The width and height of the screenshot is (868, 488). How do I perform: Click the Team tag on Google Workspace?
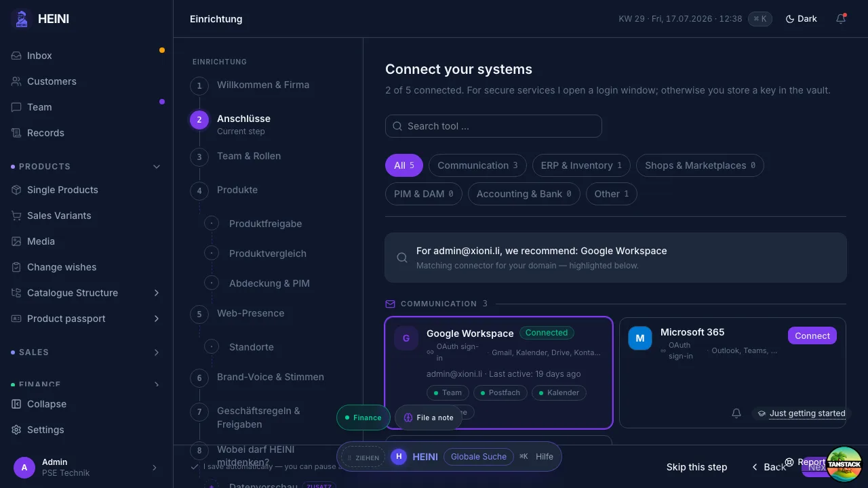(448, 392)
